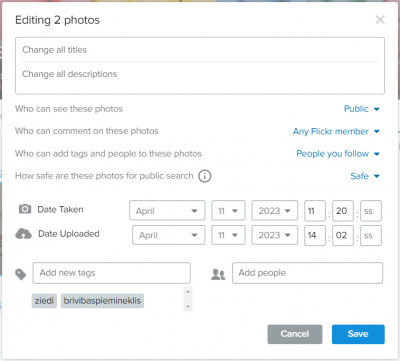Click the How safe are these photos label
400x361 pixels.
pos(104,176)
